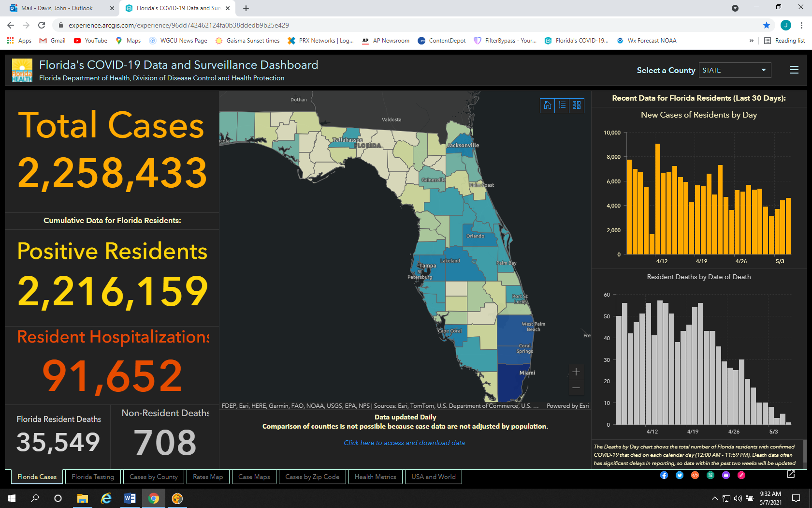Open the AP Newsroom bookmark
The image size is (812, 508).
point(385,41)
